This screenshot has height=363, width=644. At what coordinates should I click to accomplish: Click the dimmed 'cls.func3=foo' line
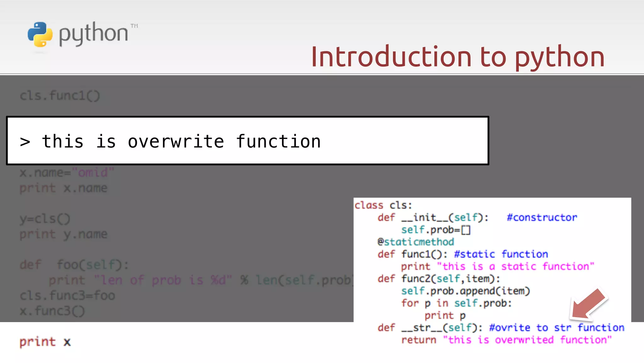click(67, 296)
